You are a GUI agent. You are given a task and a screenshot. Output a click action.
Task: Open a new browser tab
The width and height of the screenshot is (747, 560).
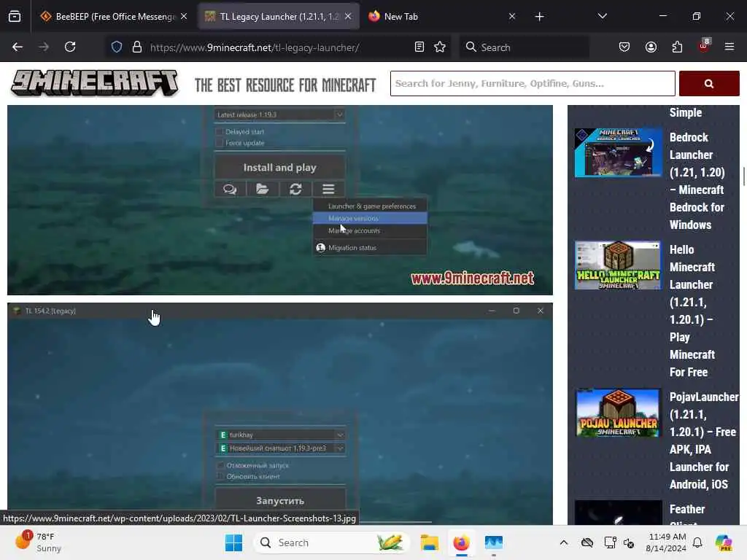539,17
